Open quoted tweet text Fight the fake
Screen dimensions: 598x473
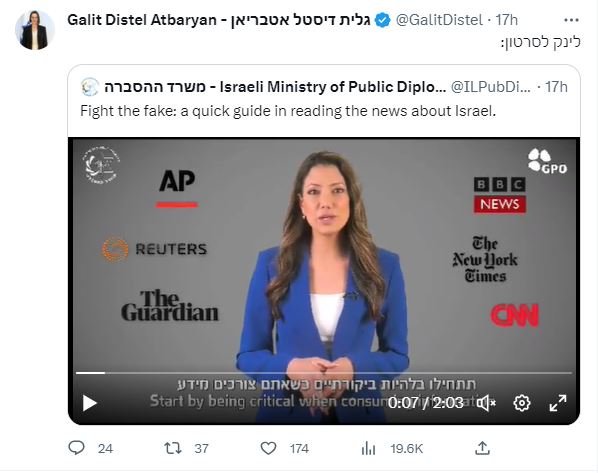pos(288,111)
